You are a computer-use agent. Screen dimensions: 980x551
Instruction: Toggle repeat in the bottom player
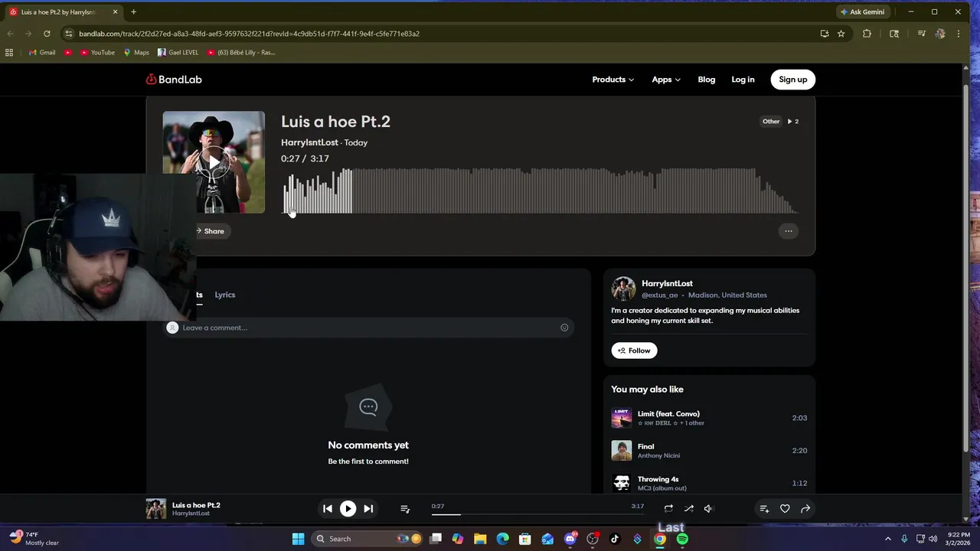click(668, 508)
